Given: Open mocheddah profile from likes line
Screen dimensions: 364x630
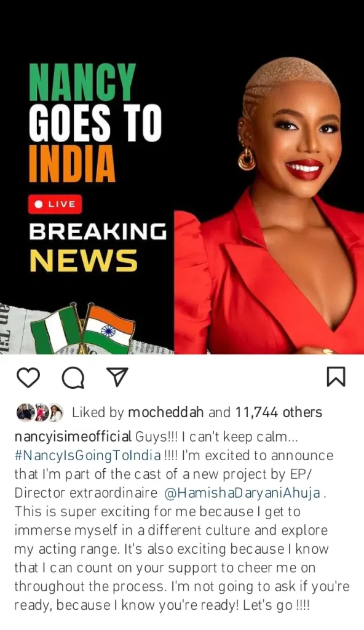Looking at the screenshot, I should pyautogui.click(x=165, y=412).
